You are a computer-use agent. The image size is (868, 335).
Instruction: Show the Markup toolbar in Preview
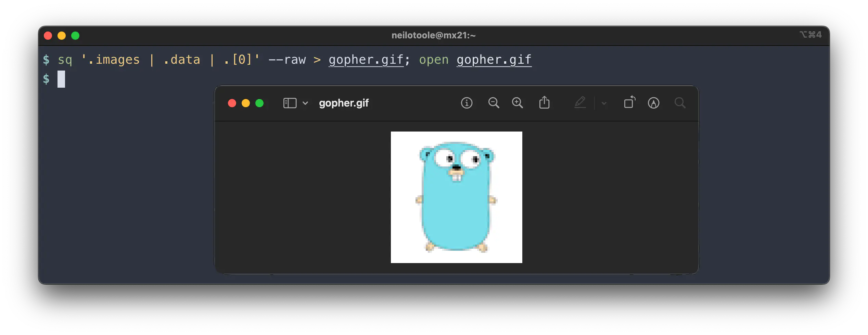(x=653, y=103)
